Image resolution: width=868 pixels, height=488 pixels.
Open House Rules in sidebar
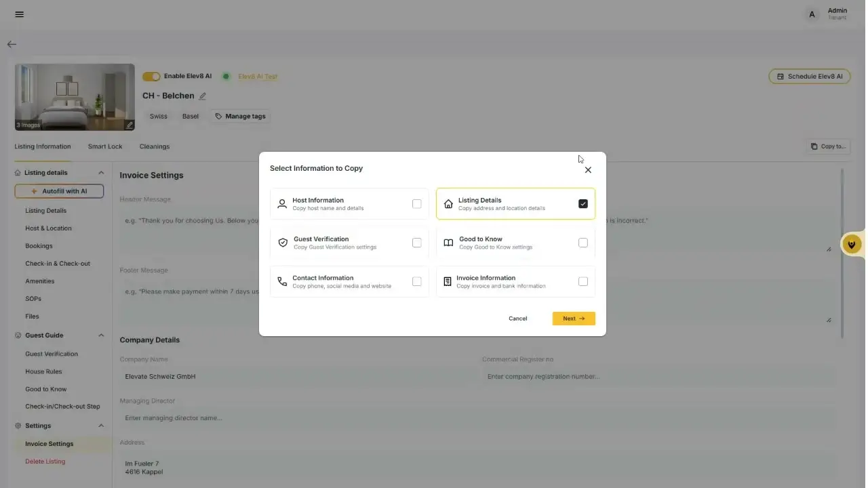click(x=43, y=371)
